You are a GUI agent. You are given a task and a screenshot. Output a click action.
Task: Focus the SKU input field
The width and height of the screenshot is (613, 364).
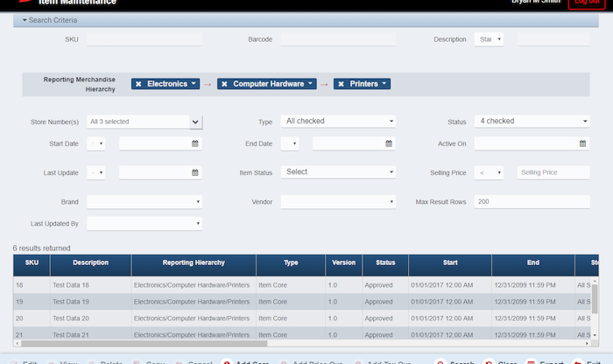(144, 39)
